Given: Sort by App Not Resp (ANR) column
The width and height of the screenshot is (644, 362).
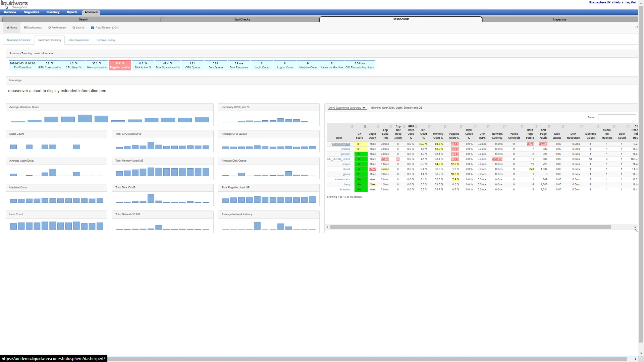Looking at the screenshot, I should [404, 126].
